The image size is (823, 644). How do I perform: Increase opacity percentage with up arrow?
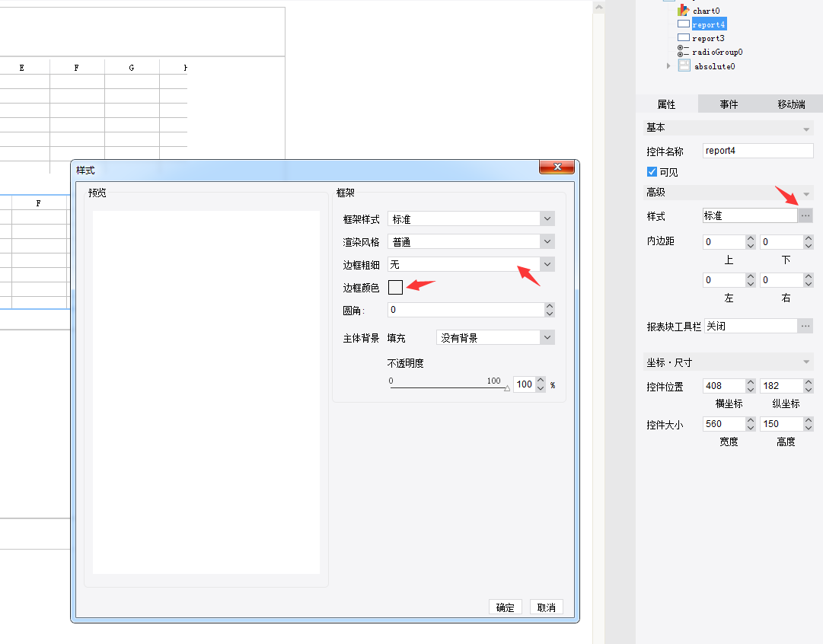(x=541, y=380)
